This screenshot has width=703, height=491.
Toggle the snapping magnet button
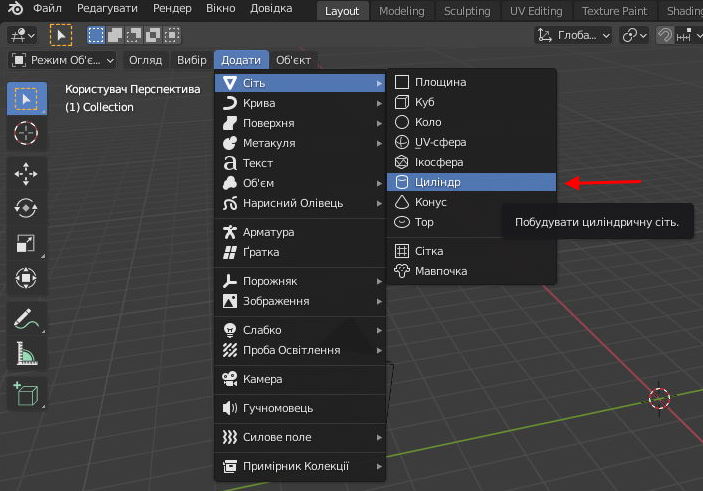coord(664,35)
